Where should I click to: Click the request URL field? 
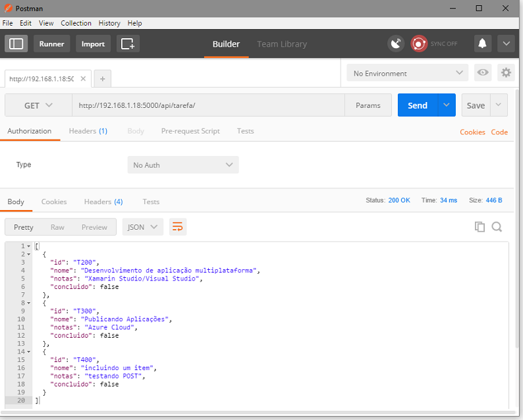208,105
